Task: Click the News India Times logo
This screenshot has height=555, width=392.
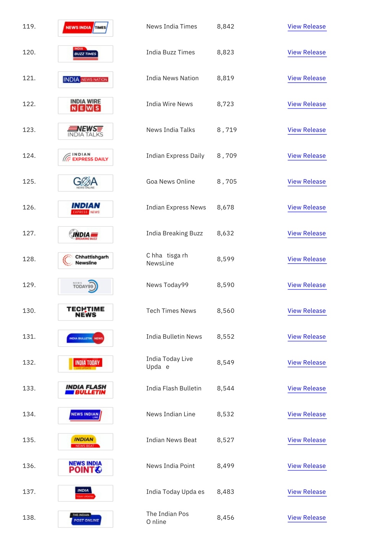Action: [x=85, y=28]
